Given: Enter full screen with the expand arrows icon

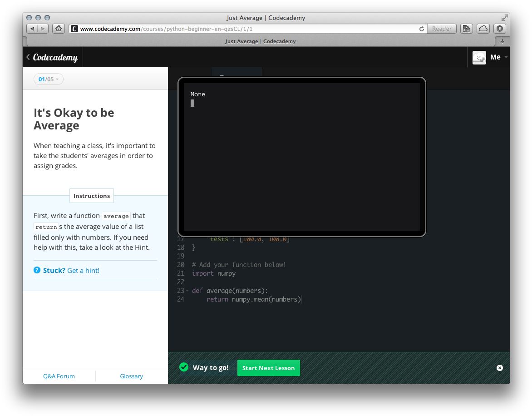Looking at the screenshot, I should [504, 18].
